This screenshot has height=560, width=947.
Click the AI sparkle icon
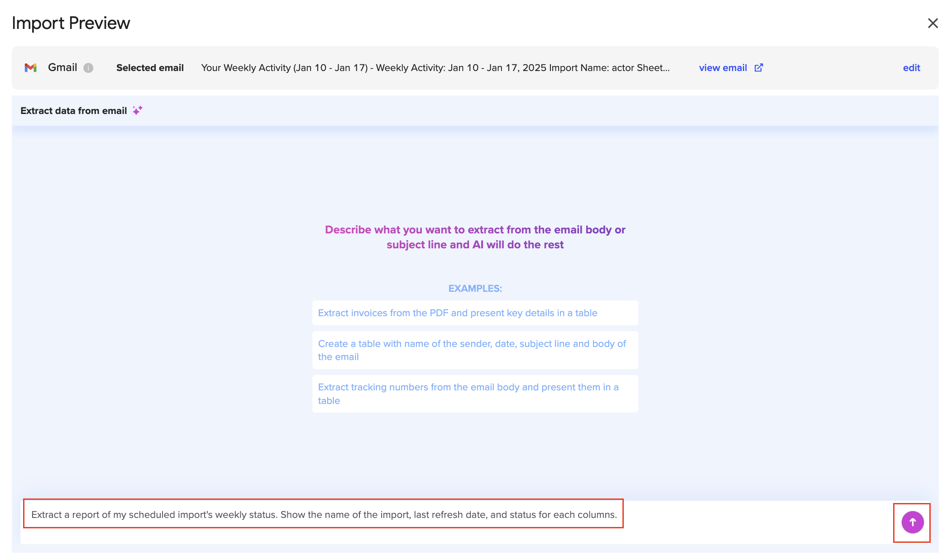(138, 110)
